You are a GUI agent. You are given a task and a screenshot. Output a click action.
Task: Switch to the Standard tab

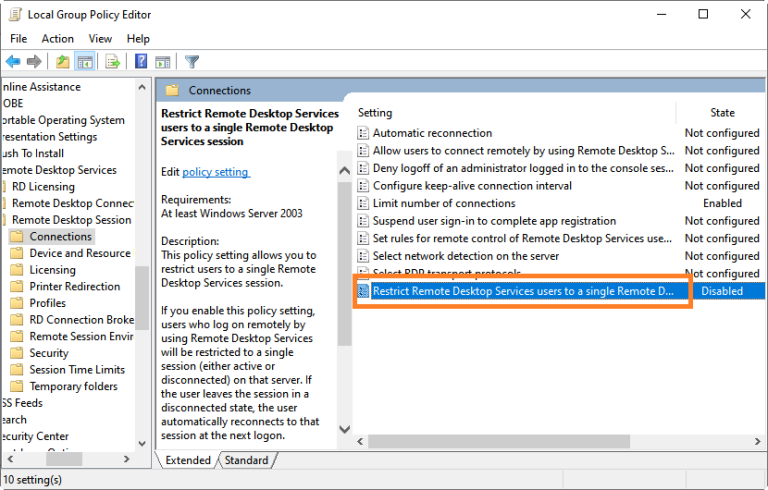coord(246,460)
